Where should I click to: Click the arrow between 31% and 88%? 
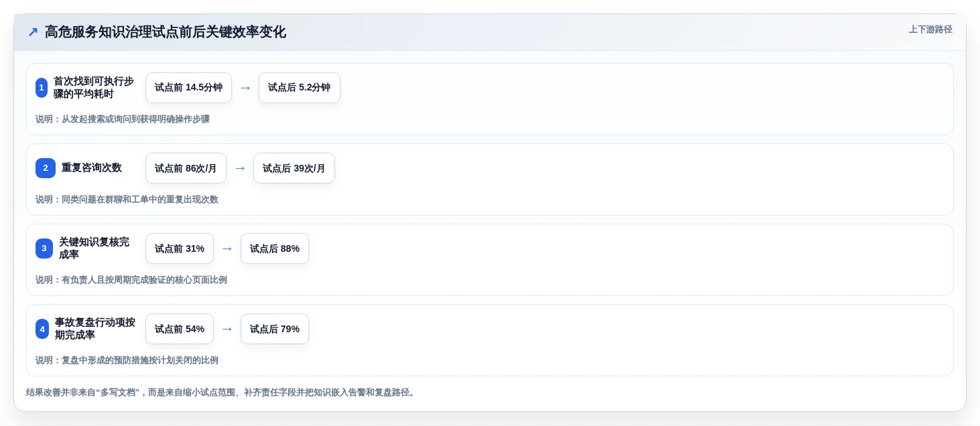(227, 248)
